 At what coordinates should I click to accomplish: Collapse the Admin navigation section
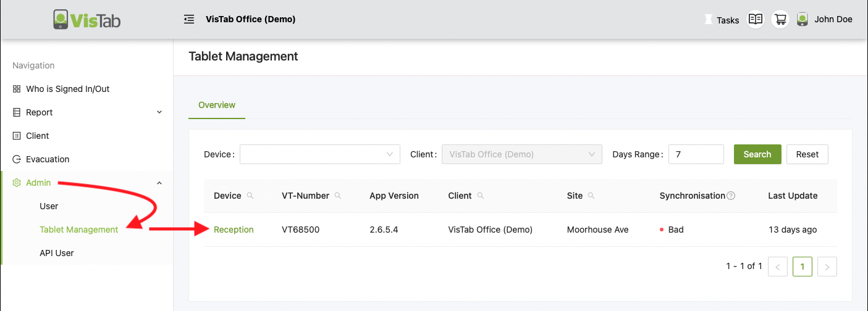[x=159, y=183]
